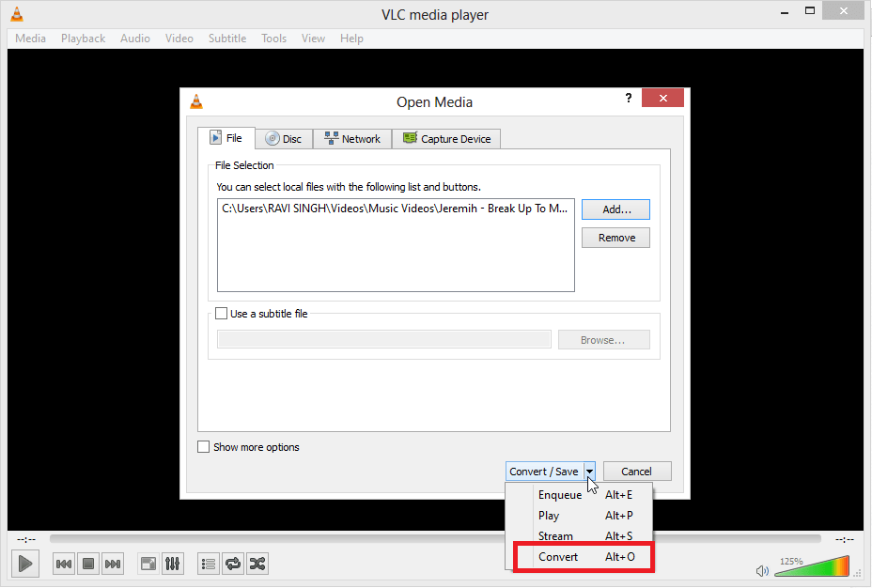Stop playback with the stop button
This screenshot has width=872, height=588.
pyautogui.click(x=88, y=565)
